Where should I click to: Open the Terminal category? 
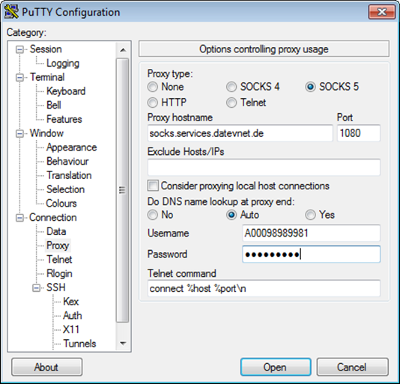coord(47,77)
